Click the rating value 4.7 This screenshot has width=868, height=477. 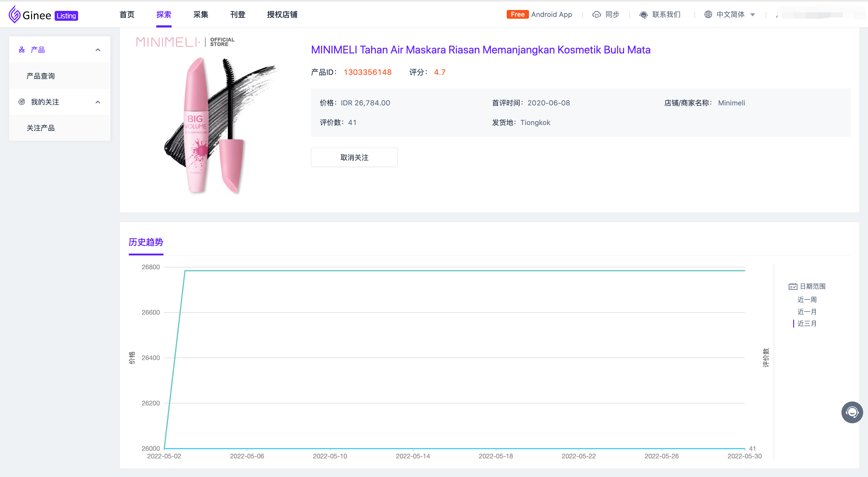(440, 72)
